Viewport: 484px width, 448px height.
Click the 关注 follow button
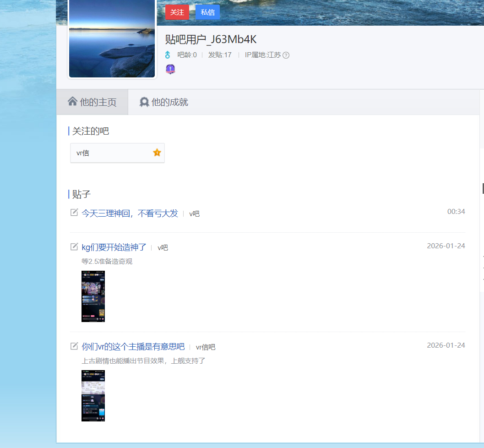(x=177, y=12)
